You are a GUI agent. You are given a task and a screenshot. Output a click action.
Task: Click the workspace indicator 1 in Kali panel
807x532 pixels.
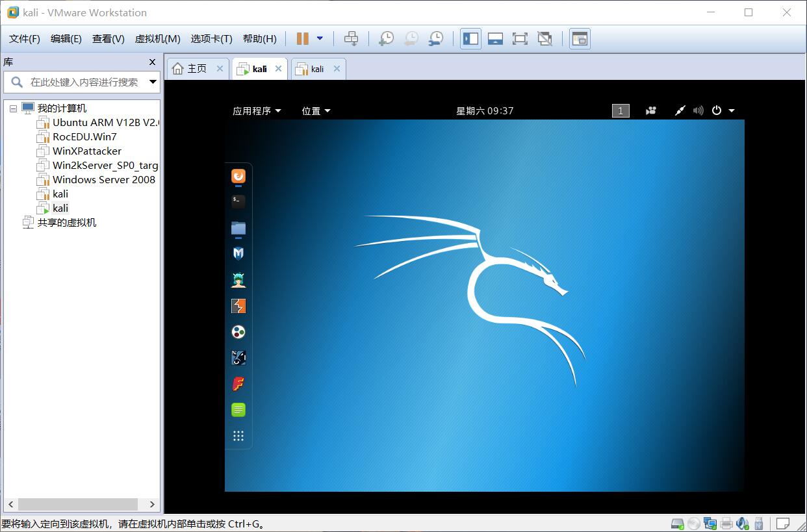click(621, 110)
